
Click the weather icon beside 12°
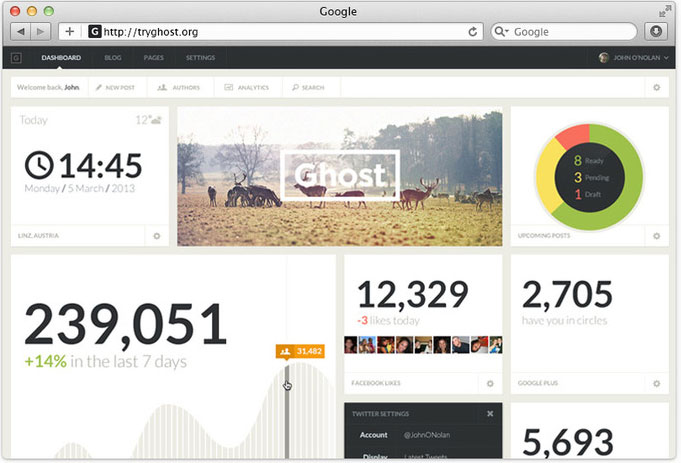(156, 120)
